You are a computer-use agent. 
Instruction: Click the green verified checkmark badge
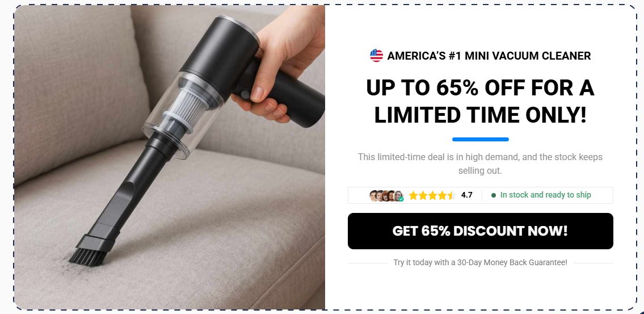pos(401,199)
